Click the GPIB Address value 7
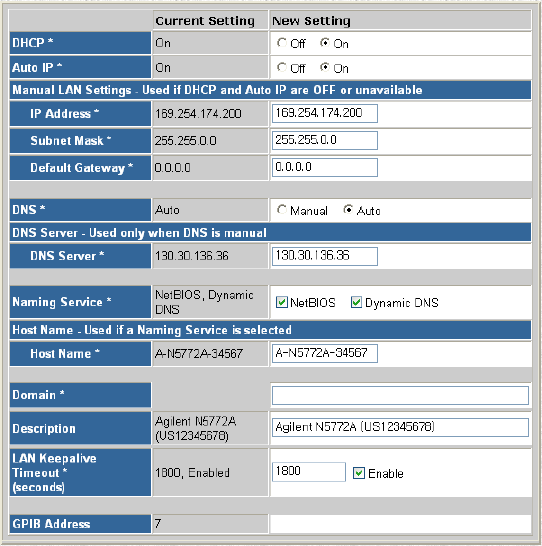 point(158,523)
